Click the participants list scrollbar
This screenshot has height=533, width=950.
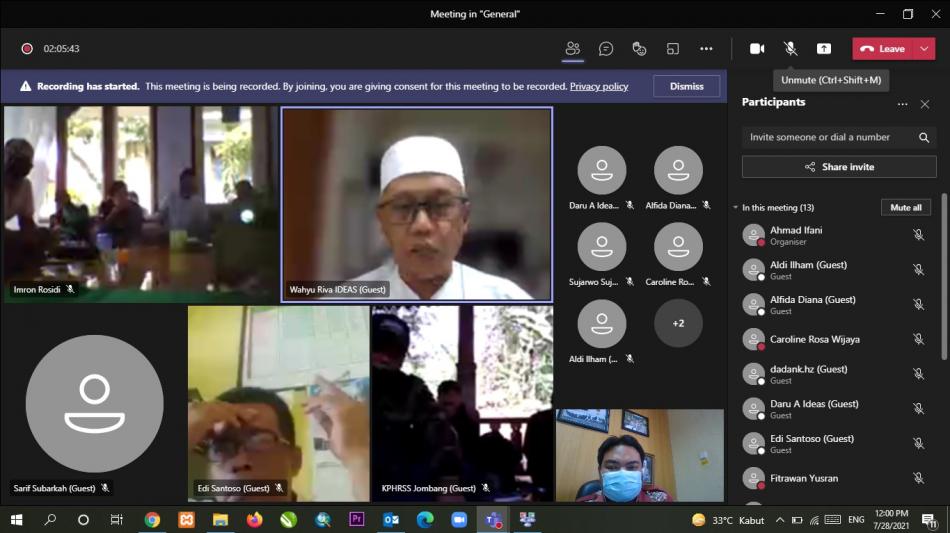944,280
